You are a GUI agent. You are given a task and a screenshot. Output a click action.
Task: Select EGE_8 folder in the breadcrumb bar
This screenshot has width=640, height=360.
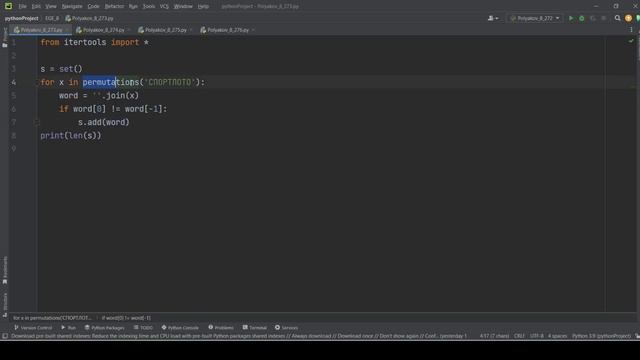tap(52, 18)
